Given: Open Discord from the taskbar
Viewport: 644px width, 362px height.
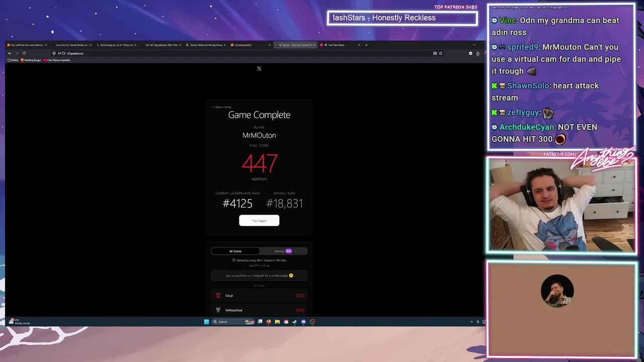Looking at the screenshot, I should point(303,322).
